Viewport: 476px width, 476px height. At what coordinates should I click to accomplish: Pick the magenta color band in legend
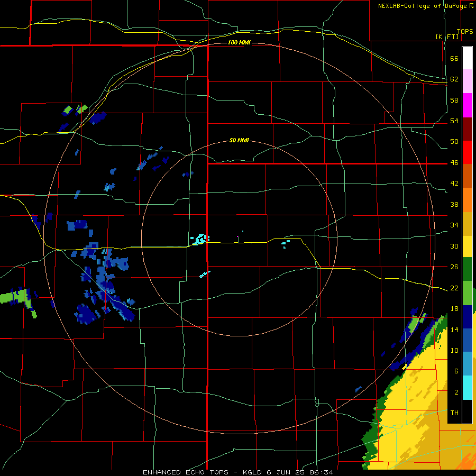pyautogui.click(x=467, y=105)
